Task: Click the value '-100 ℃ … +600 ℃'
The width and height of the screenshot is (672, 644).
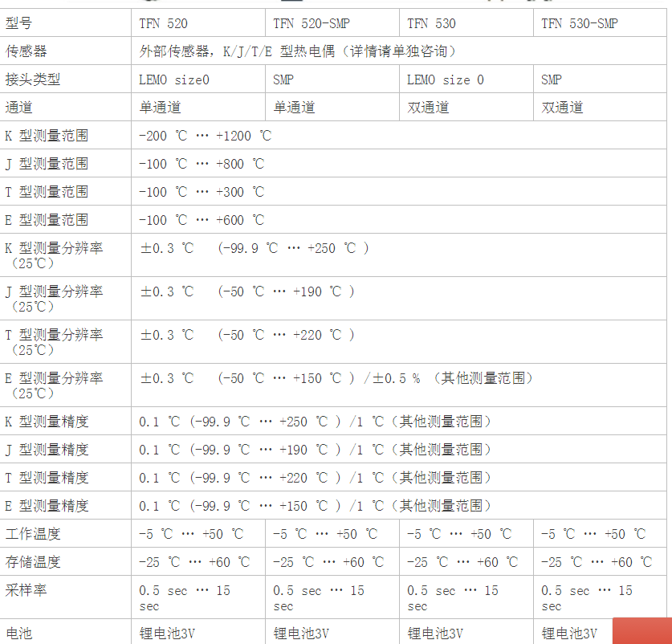Action: coord(202,220)
